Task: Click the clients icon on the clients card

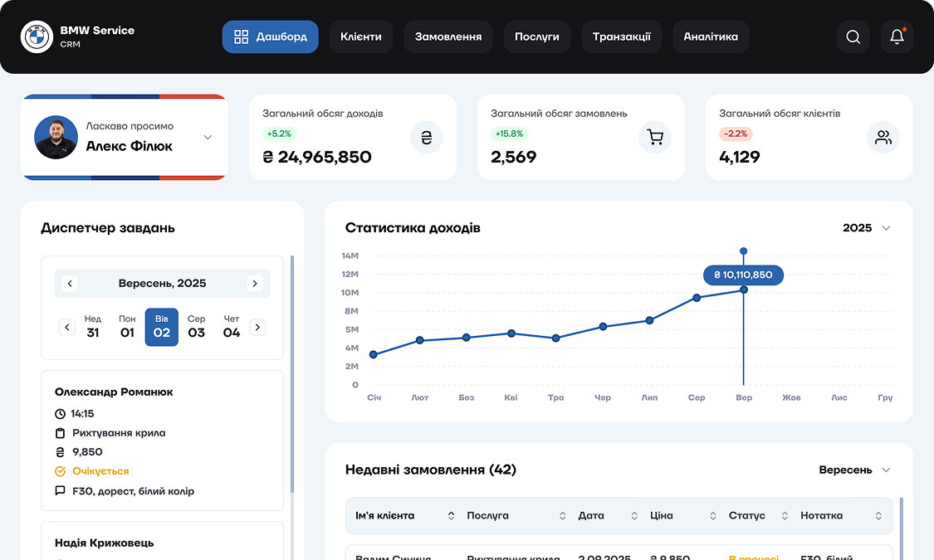Action: pos(883,137)
